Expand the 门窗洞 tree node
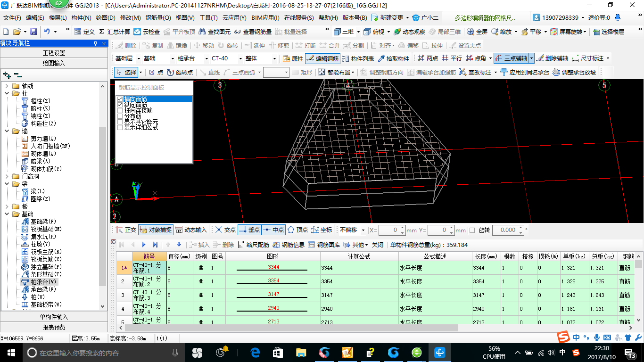The height and width of the screenshot is (362, 644). [7, 176]
